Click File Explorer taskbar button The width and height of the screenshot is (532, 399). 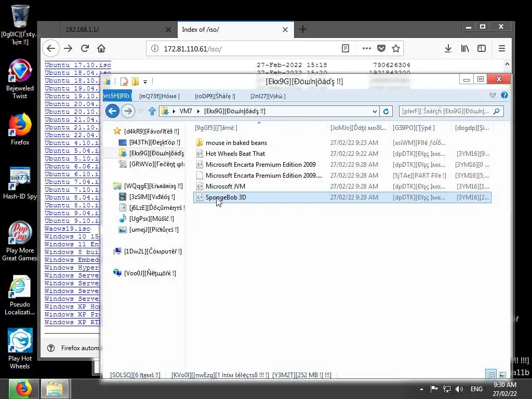(x=55, y=389)
